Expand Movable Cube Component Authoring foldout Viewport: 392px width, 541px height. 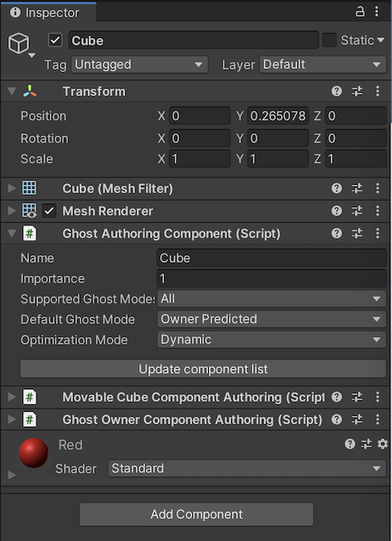coord(12,397)
